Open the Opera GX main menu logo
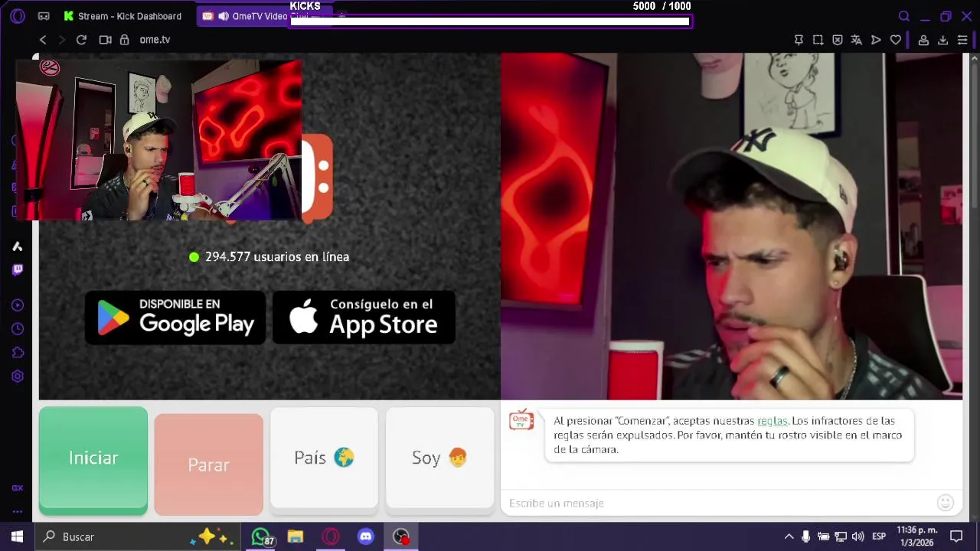 coord(18,15)
